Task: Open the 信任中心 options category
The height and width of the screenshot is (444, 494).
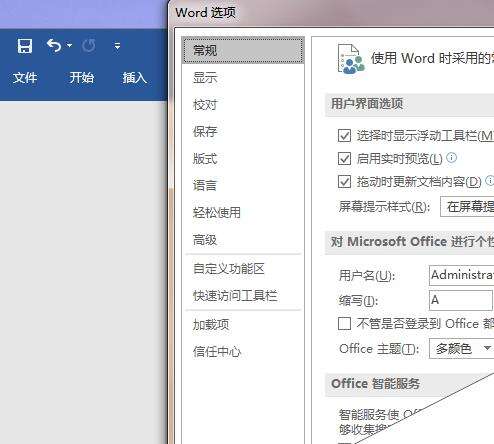Action: click(x=243, y=351)
